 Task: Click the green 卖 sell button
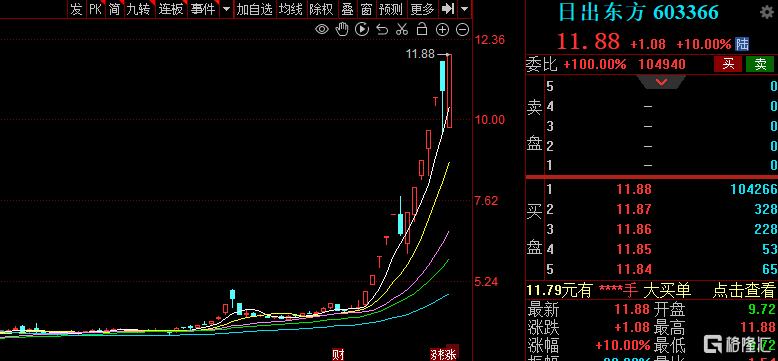point(760,64)
